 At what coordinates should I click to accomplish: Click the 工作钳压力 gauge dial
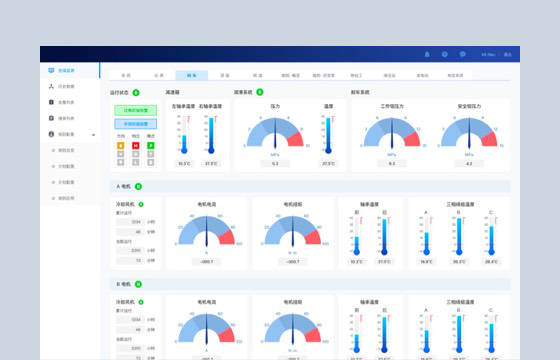392,132
